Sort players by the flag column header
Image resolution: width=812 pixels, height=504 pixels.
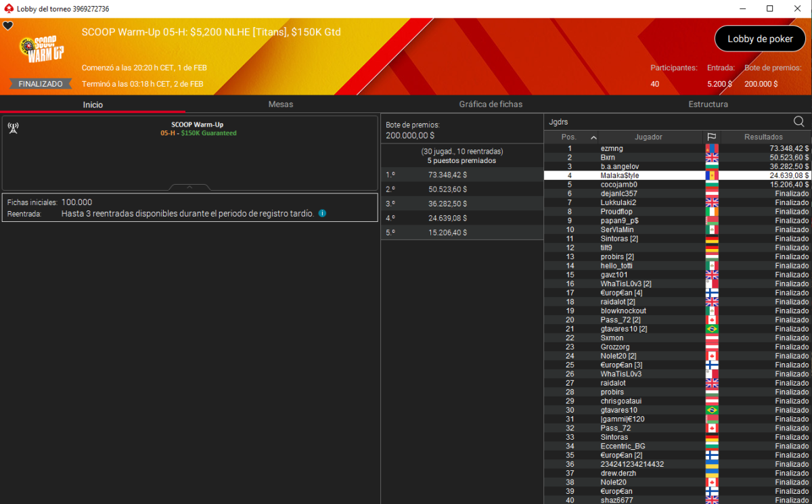(x=711, y=137)
